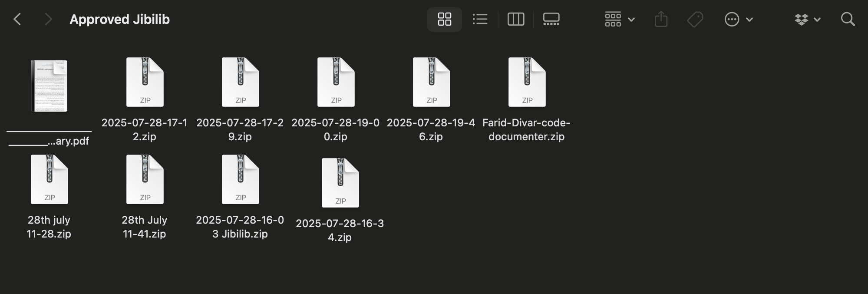The width and height of the screenshot is (868, 294).
Task: Click the 28th July 11-41.zip label
Action: point(145,227)
